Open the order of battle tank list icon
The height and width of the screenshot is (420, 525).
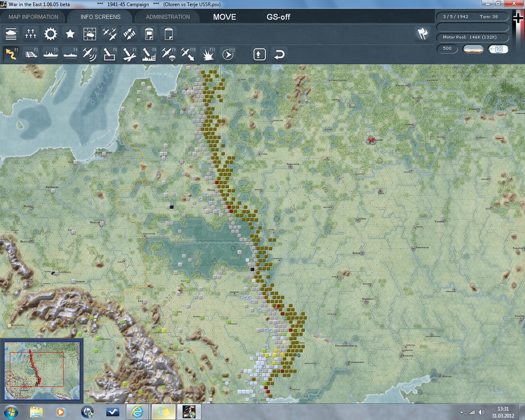tap(11, 34)
